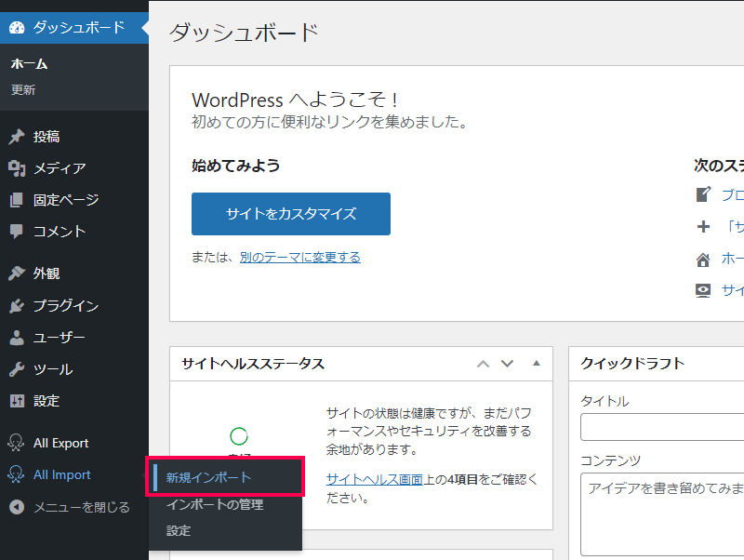Click the sliders icon beside 設定
Screen dimensions: 744x560
pyautogui.click(x=17, y=401)
